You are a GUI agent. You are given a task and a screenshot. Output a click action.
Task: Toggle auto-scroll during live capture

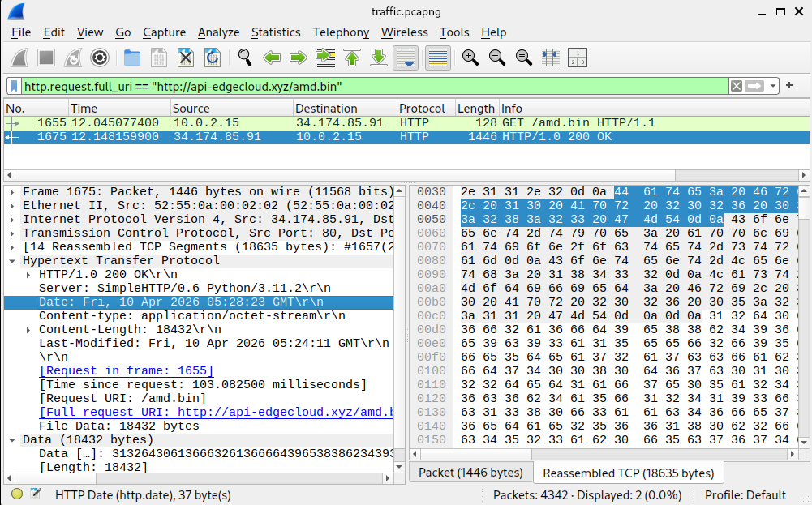pos(405,58)
